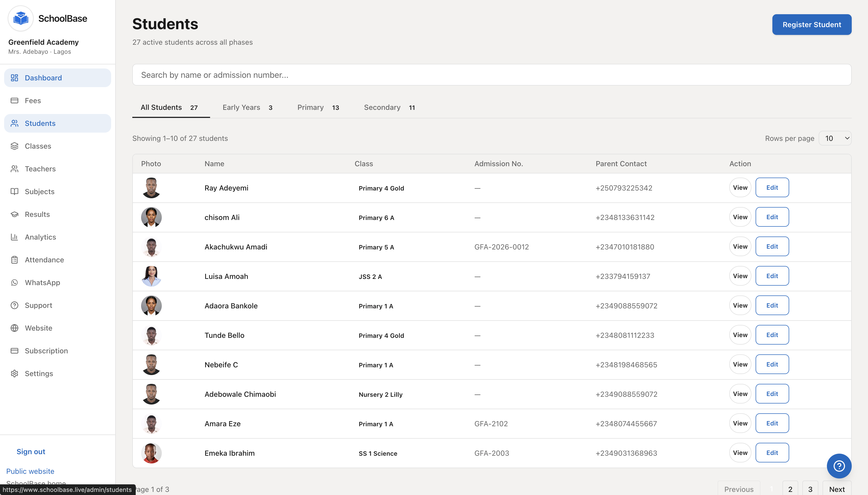
Task: Click the SchoolBase logo icon
Action: (x=21, y=18)
